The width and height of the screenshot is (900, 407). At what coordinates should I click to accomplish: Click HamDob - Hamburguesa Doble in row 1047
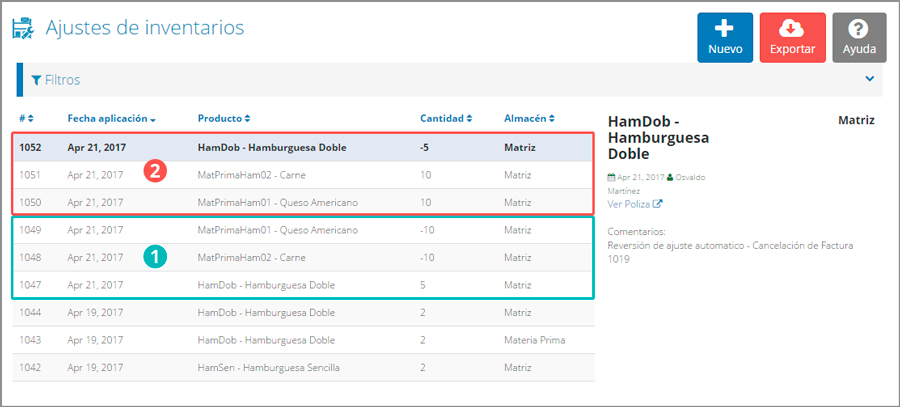(266, 285)
